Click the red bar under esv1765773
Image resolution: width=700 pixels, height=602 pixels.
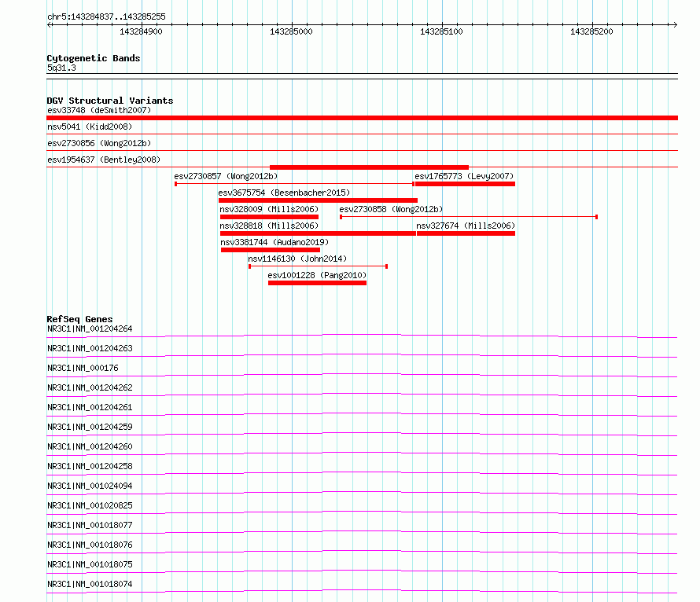click(465, 184)
